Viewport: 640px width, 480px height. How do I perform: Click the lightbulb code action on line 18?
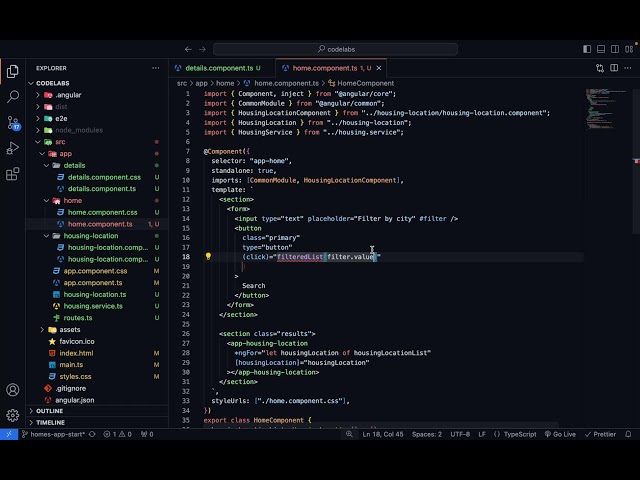point(208,256)
